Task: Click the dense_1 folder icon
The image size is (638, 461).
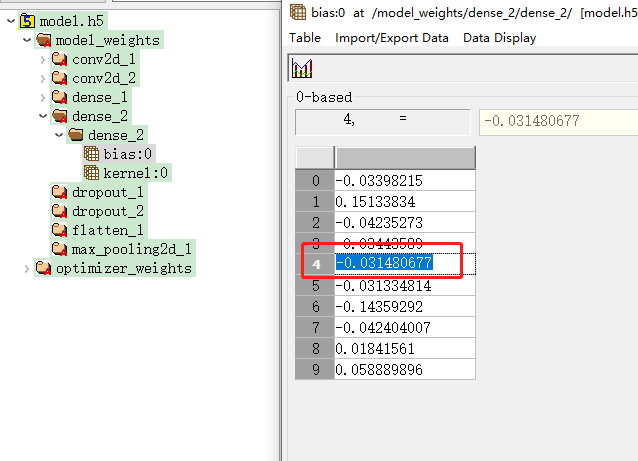Action: [x=59, y=97]
